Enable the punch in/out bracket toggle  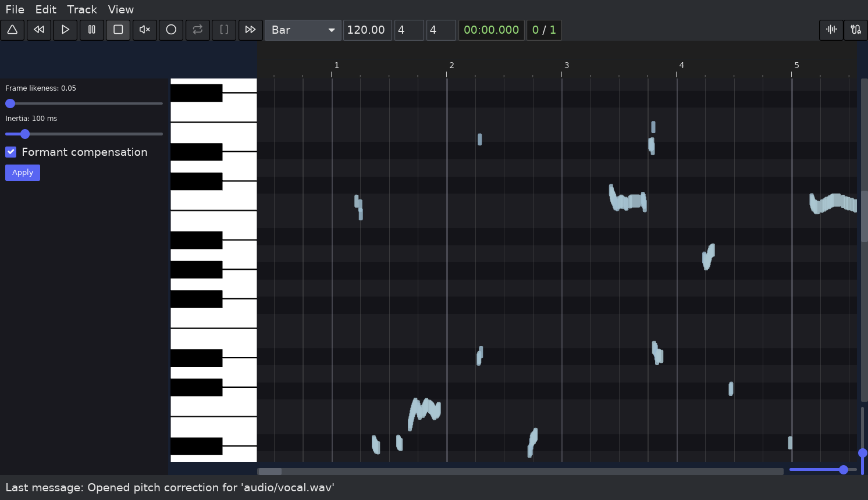(x=224, y=30)
